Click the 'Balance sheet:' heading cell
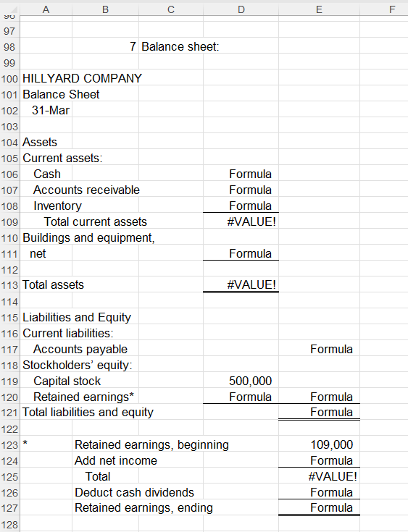 tap(180, 46)
